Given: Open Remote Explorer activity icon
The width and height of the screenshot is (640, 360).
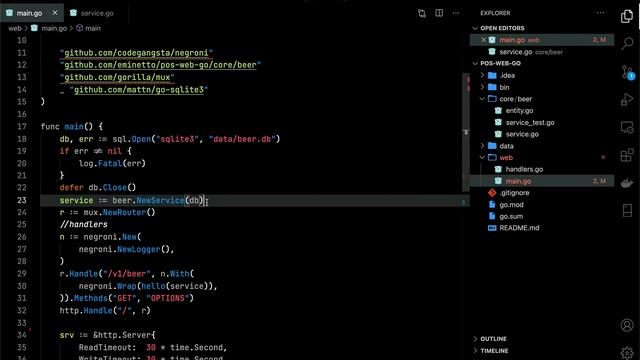Looking at the screenshot, I should 627,127.
